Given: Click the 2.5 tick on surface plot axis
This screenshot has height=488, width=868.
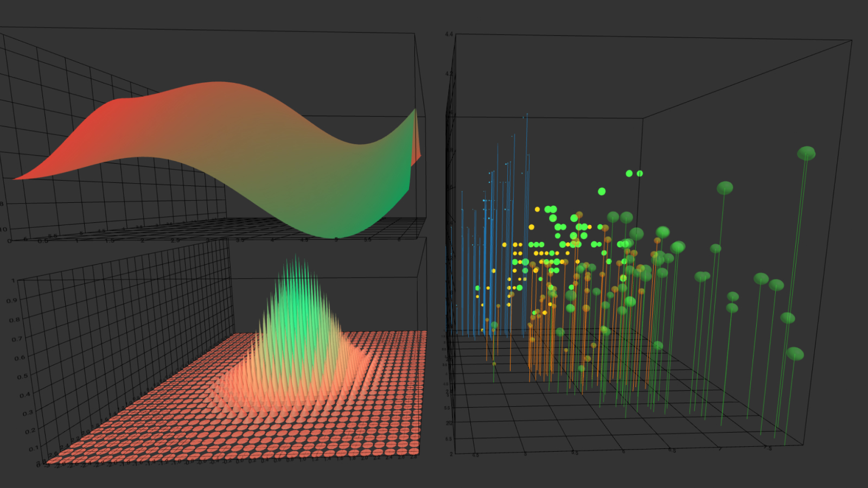Looking at the screenshot, I should [x=175, y=240].
